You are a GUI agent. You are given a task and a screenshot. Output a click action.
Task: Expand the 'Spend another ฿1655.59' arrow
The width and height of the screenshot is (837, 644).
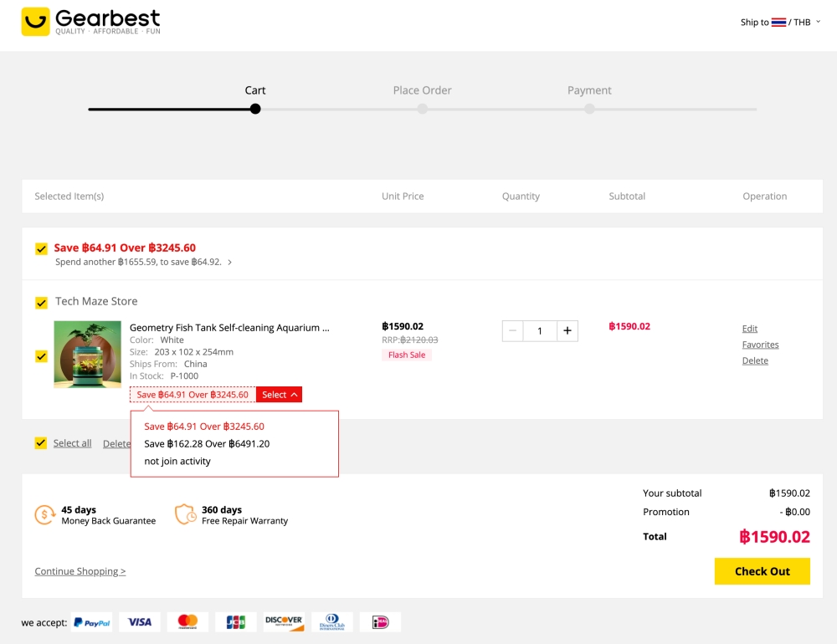pos(229,262)
